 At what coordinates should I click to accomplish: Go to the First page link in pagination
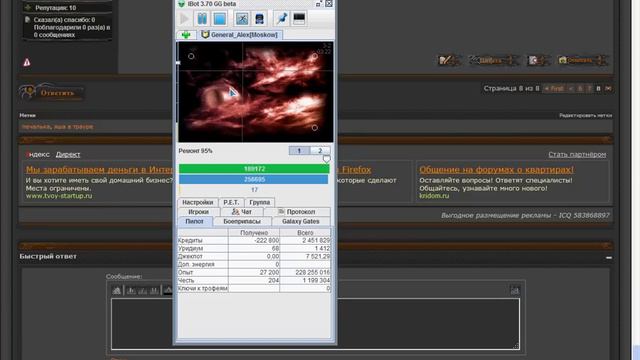point(555,89)
